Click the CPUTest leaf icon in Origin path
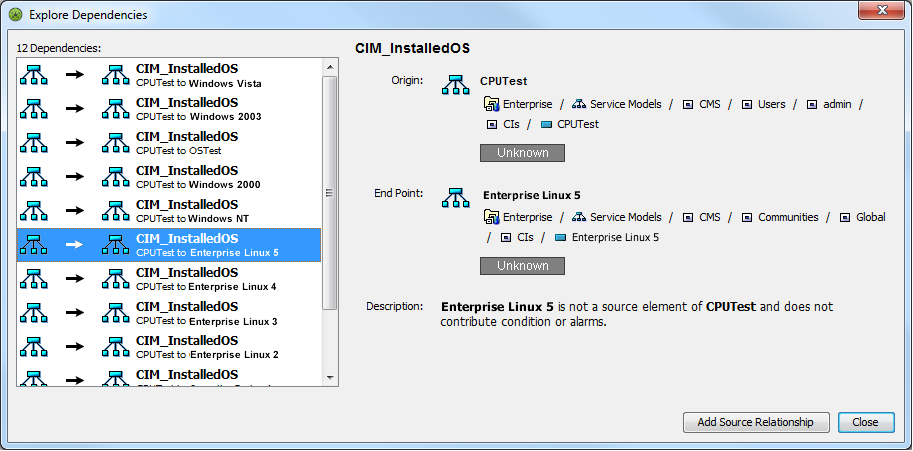Image resolution: width=913 pixels, height=451 pixels. (546, 124)
